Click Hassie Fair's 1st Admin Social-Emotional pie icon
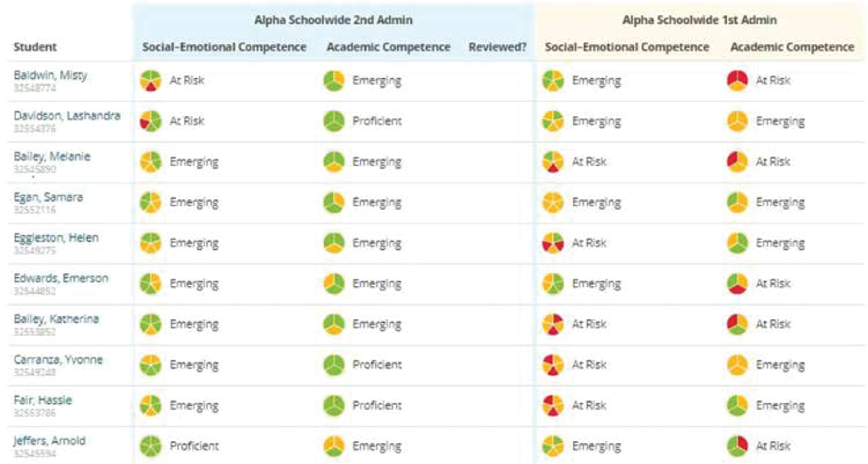 (x=553, y=405)
